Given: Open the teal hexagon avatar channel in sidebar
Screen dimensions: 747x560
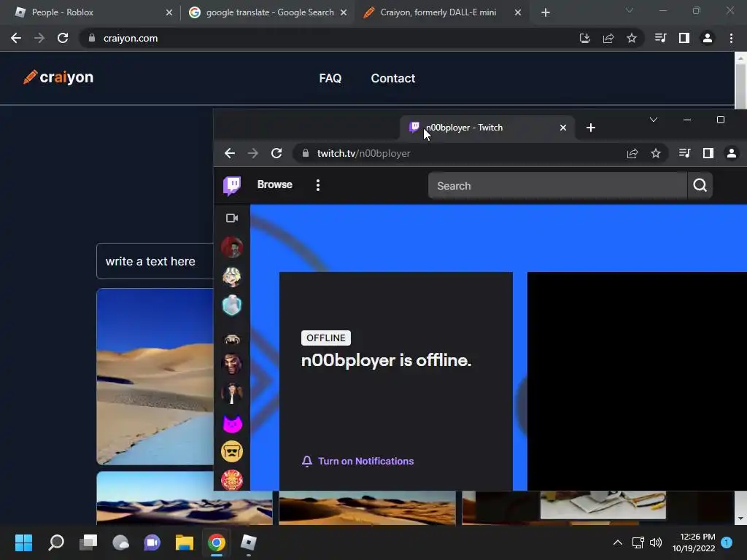Looking at the screenshot, I should pos(232,306).
